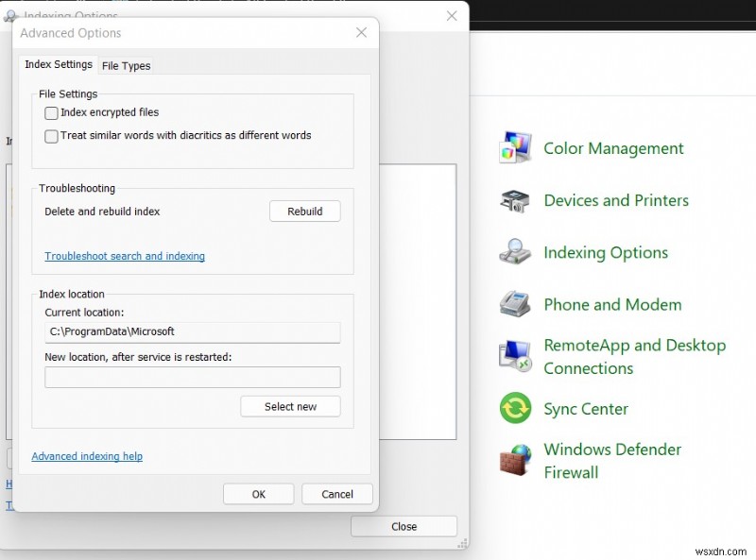Open RemoteApp and Desktop Connections
This screenshot has width=756, height=560.
point(635,356)
